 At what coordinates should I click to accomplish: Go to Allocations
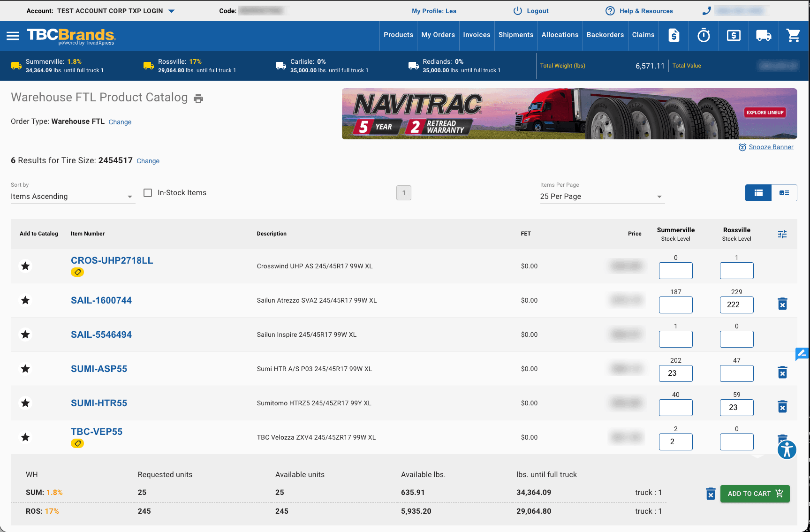tap(560, 35)
